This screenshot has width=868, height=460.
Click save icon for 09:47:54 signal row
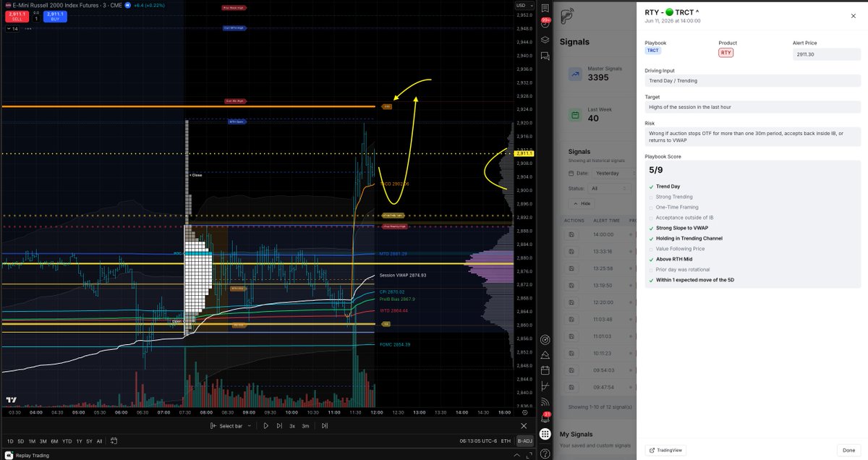click(571, 387)
